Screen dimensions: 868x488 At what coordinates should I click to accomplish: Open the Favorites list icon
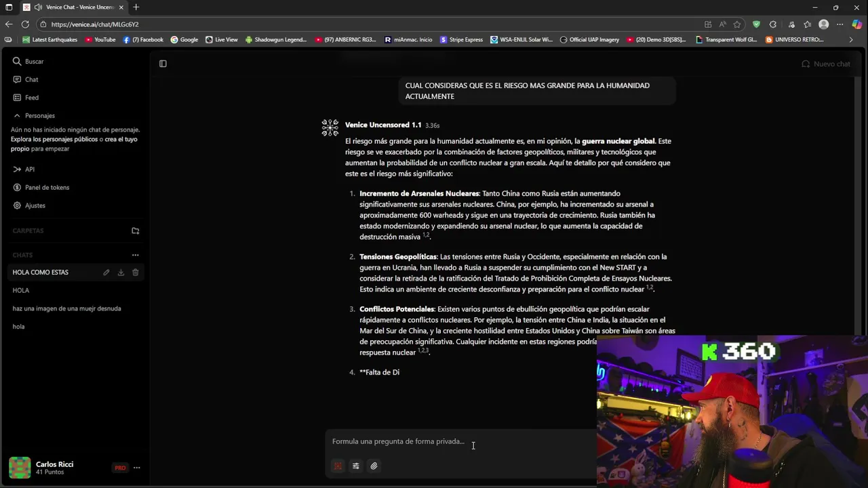tap(807, 24)
